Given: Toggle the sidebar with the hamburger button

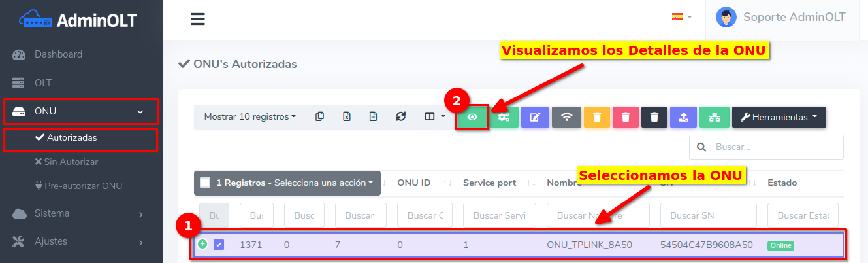Looking at the screenshot, I should [x=198, y=19].
